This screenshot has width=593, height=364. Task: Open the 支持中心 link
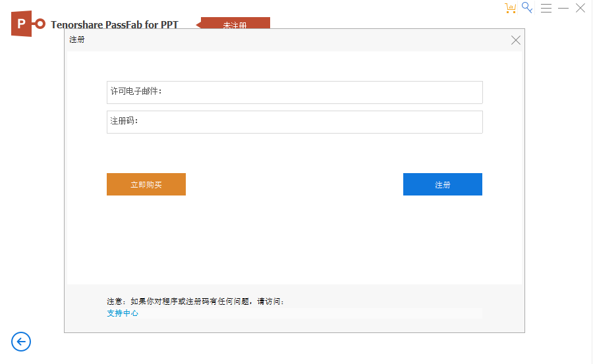(123, 313)
